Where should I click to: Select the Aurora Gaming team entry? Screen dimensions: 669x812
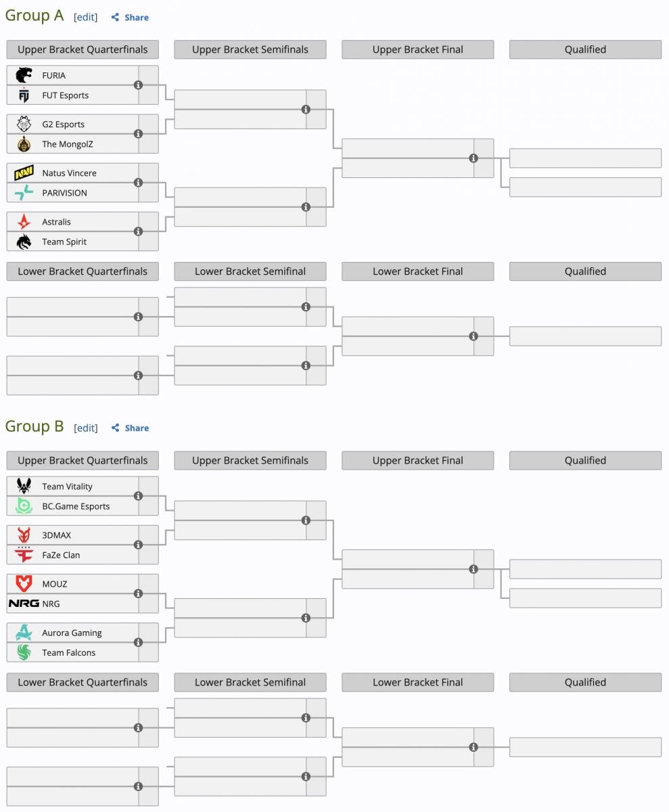point(72,633)
